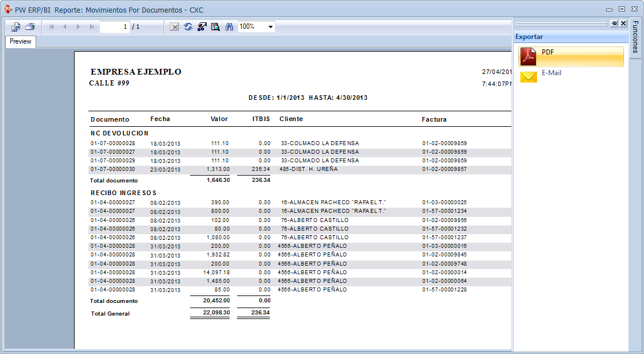
Task: Click invoice 01-57-00001234
Action: [x=444, y=211]
